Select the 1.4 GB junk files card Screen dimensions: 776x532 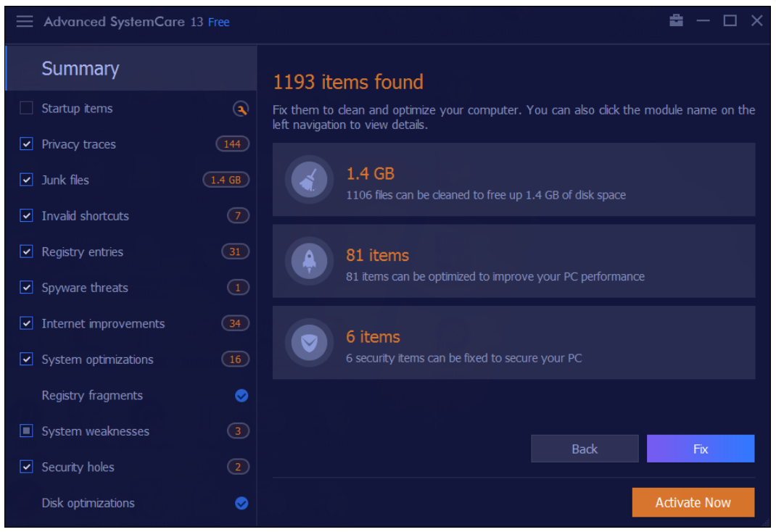513,180
